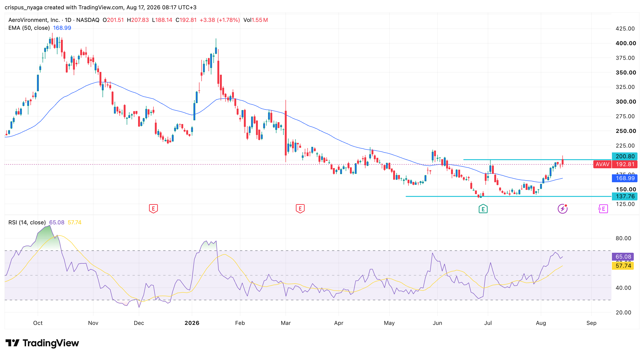Click the purple 65.08 RSI axis label
644x357 pixels.
pyautogui.click(x=623, y=257)
